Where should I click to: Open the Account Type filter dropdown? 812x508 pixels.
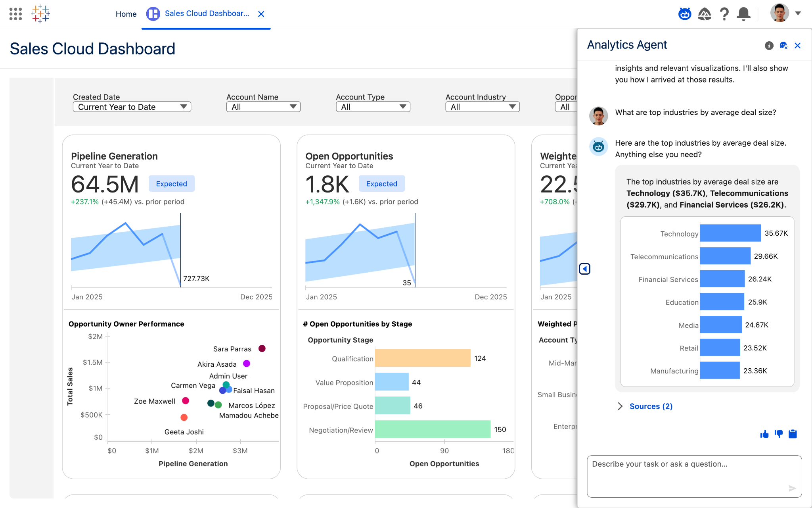pos(373,107)
